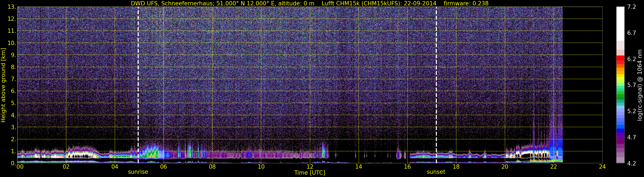Screen dimensions: 644x177
Task: Click the 00 tick on the time axis
Action: 20,167
